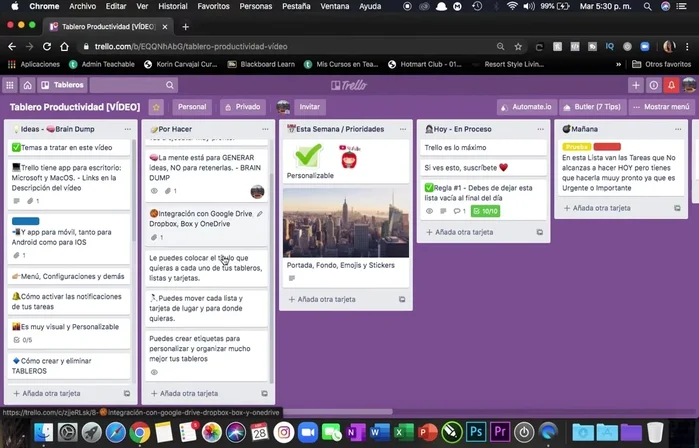
Task: Open Zoom from the Dock
Action: tap(308, 432)
